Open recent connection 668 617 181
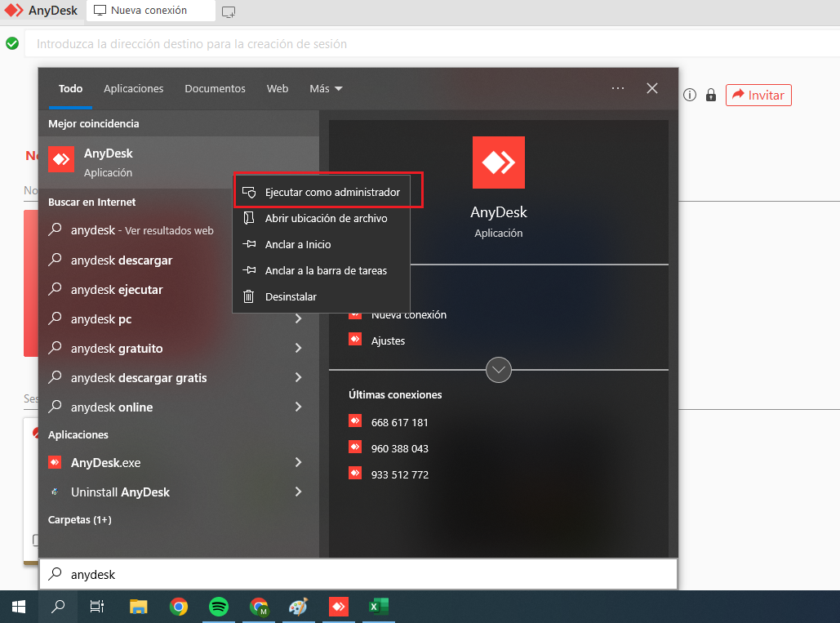 click(x=399, y=422)
